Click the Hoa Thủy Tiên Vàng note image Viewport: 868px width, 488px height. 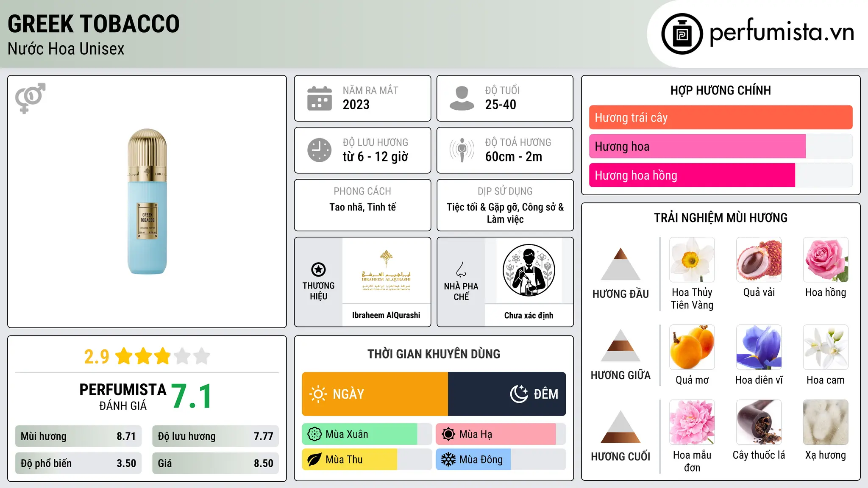692,260
